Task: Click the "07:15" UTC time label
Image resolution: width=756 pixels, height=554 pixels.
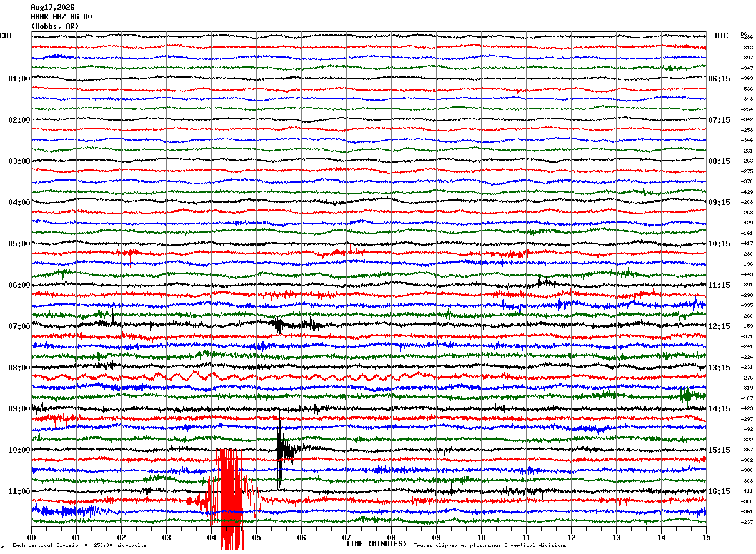Action: pos(719,120)
